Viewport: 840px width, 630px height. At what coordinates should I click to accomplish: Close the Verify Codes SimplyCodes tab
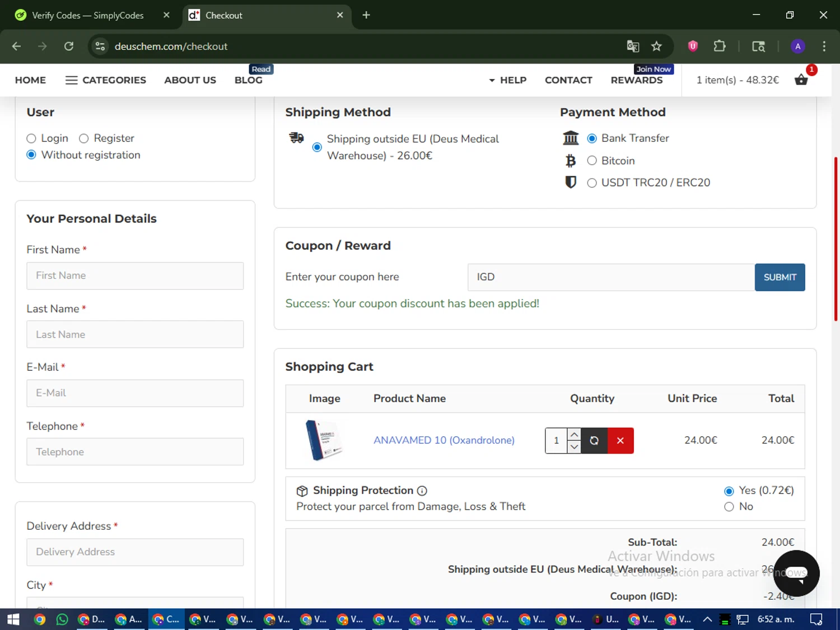point(166,15)
